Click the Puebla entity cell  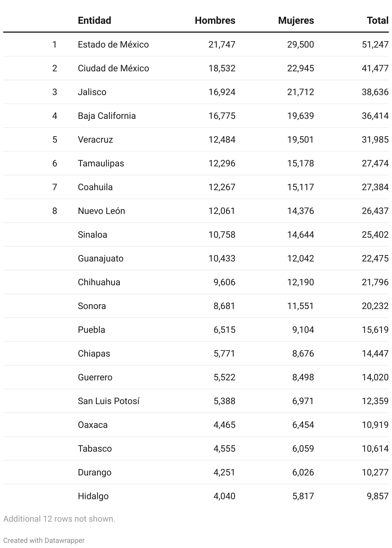click(x=92, y=330)
